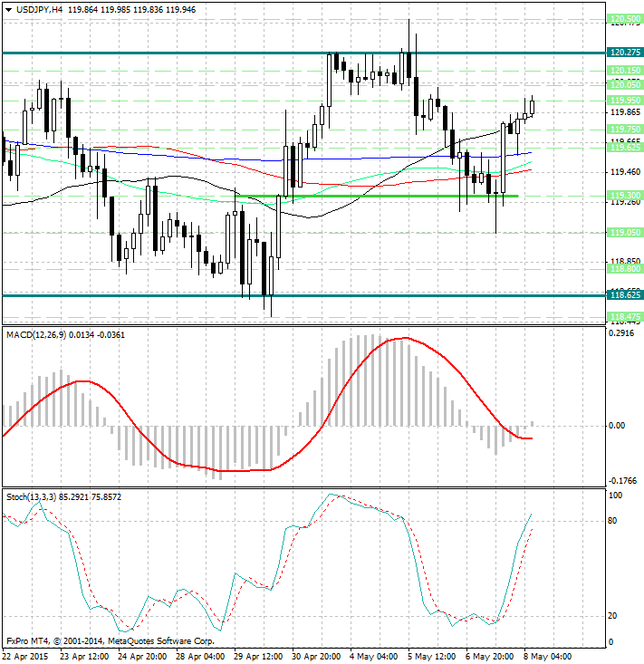Click the 29 Apr 12:00 time label

[x=259, y=656]
